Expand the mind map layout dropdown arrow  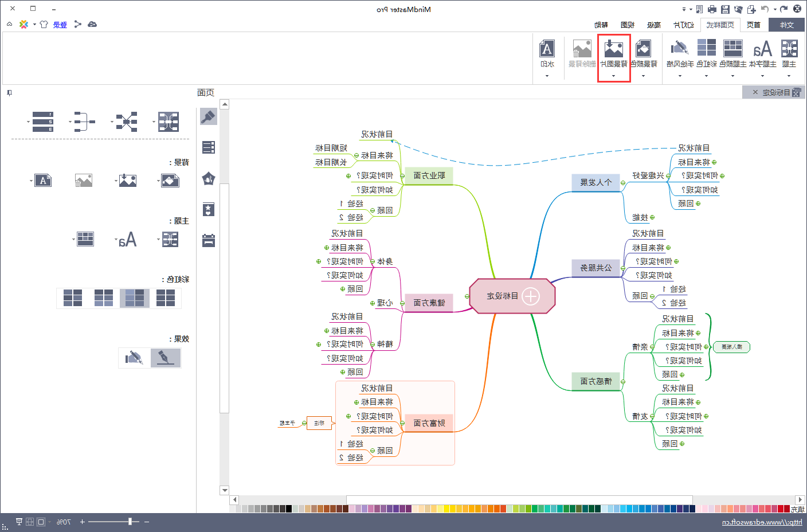pos(154,122)
